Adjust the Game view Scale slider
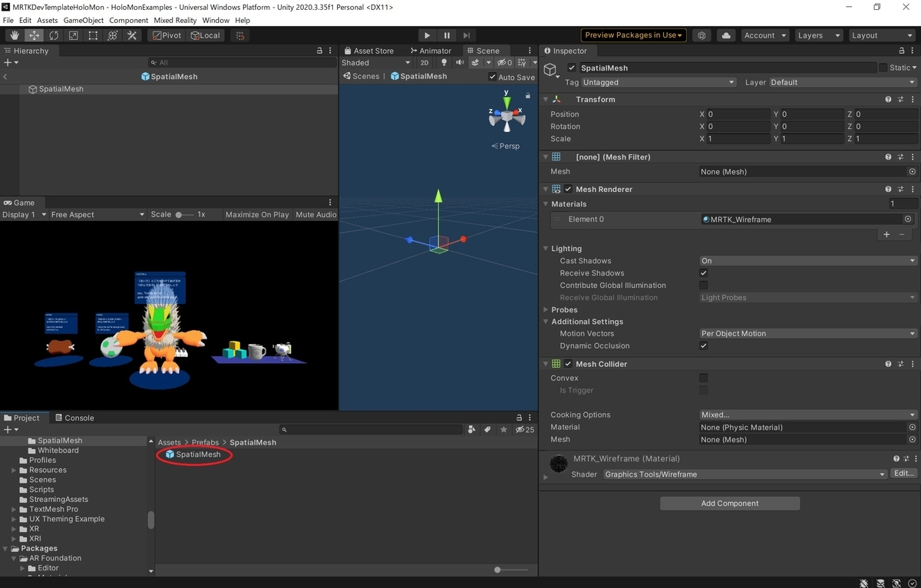 [184, 215]
